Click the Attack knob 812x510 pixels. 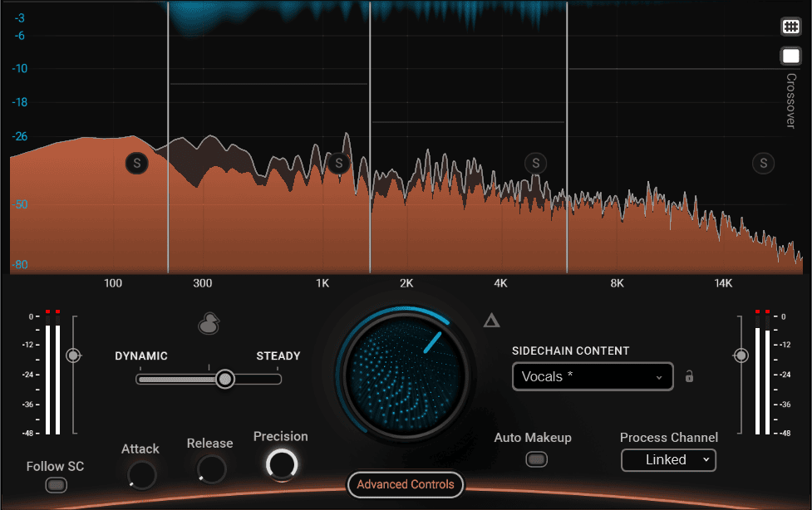(141, 475)
